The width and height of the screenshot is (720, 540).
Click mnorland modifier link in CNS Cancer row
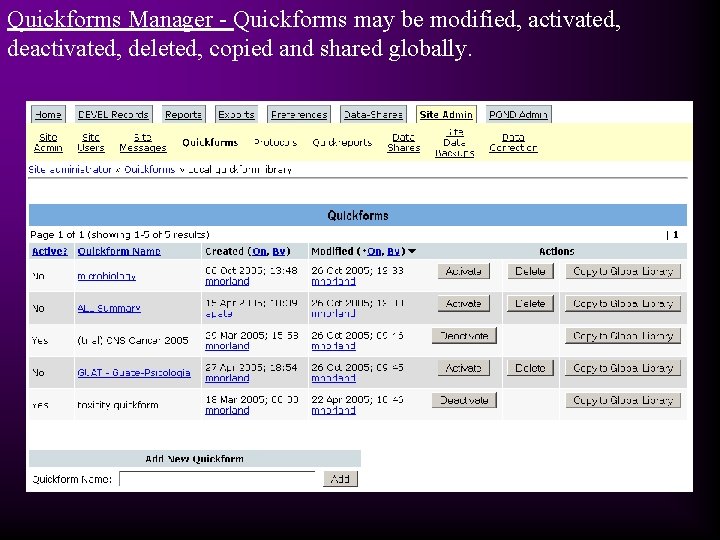tap(333, 346)
